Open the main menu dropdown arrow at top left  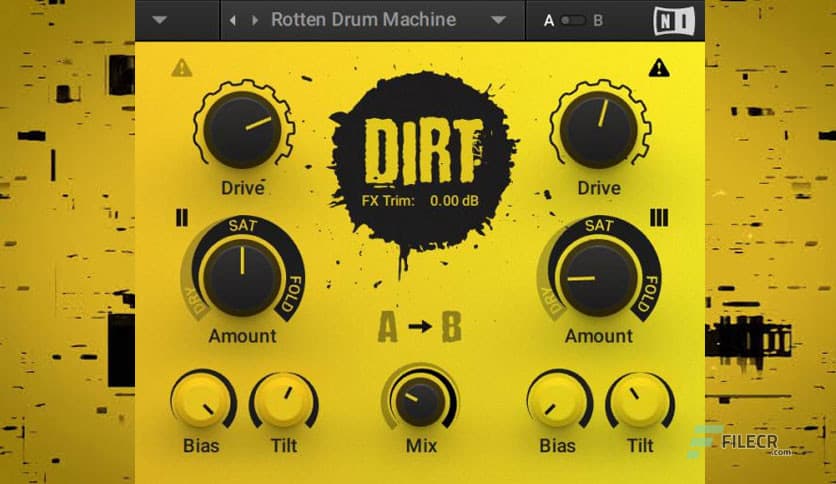[x=159, y=20]
